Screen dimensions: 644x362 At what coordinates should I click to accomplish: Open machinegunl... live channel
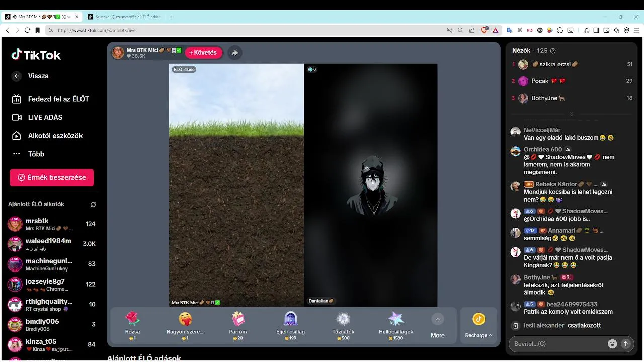(x=51, y=264)
